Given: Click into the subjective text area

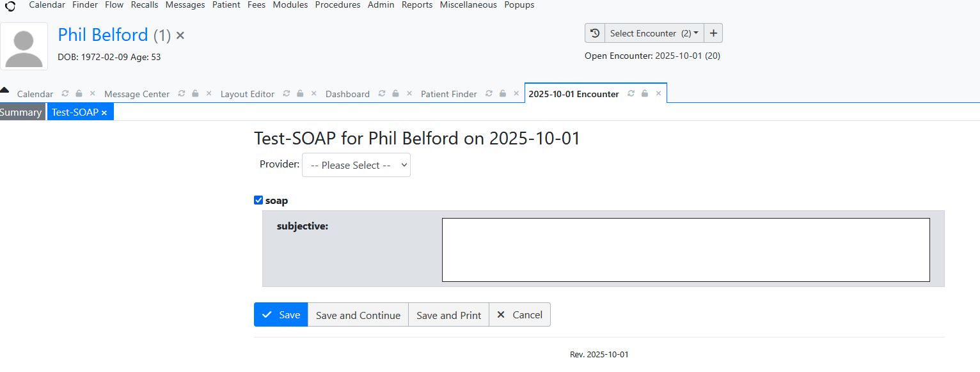Looking at the screenshot, I should (685, 250).
